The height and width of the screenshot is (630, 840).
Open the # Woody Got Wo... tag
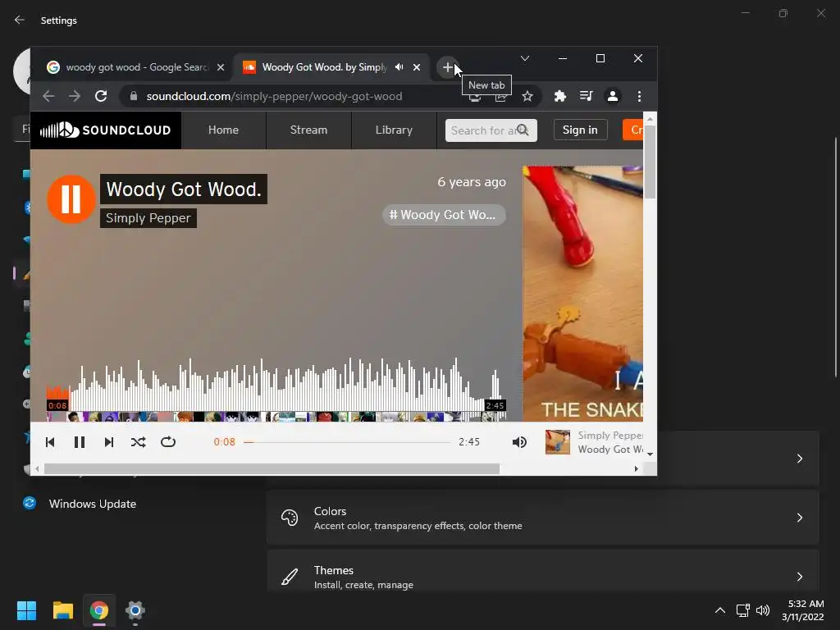(444, 215)
